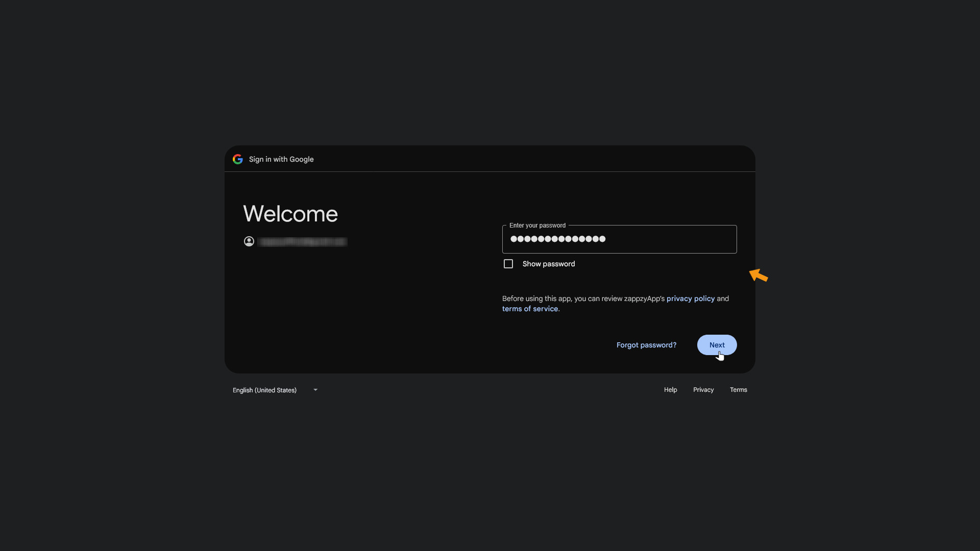Click the Show password text label
Screen dimensions: 980x551
pos(549,264)
